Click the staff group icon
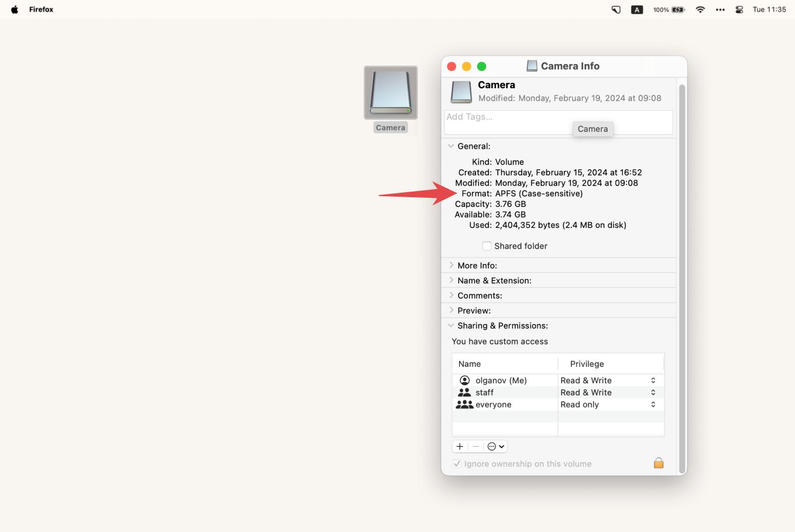 464,392
